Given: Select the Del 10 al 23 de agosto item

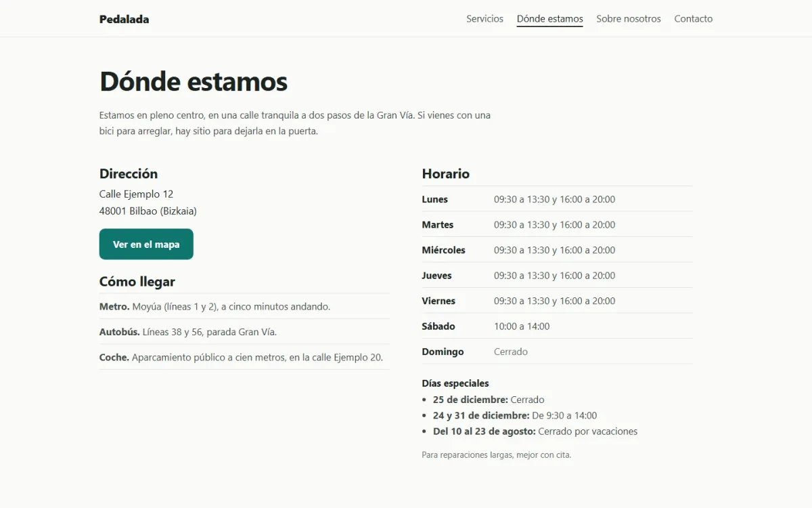Looking at the screenshot, I should tap(535, 431).
